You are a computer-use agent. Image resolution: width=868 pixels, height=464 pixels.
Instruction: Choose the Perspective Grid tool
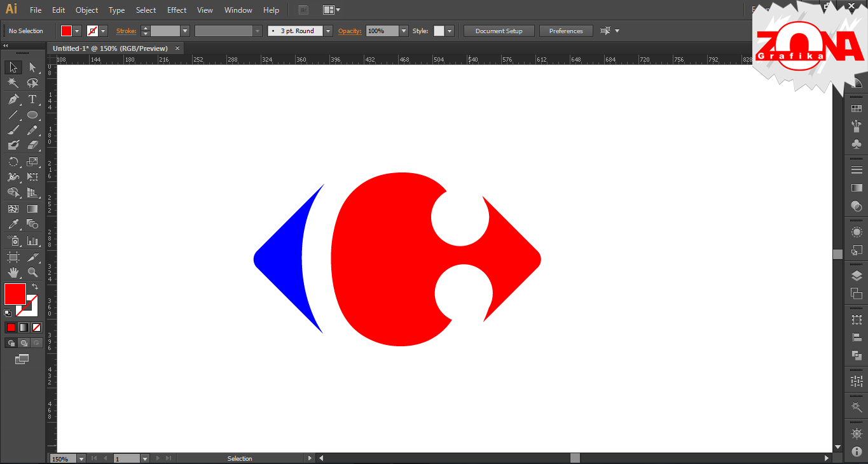(32, 192)
